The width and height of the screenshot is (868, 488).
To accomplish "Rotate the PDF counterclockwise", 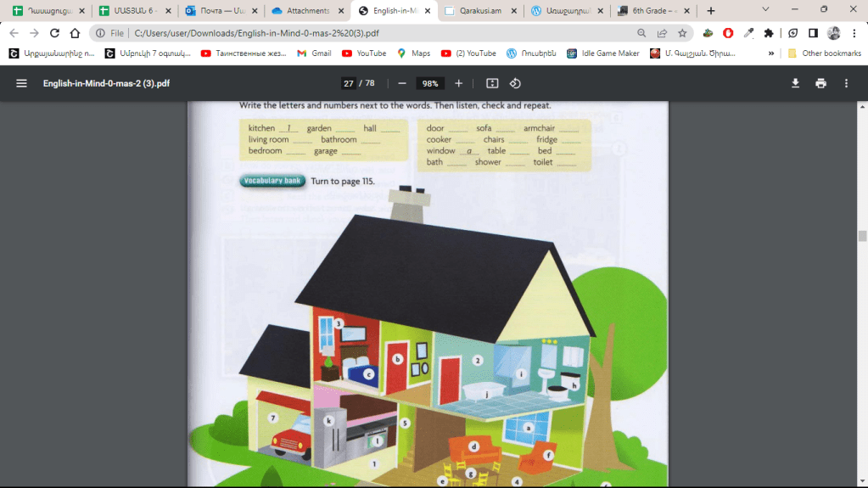I will [x=515, y=83].
